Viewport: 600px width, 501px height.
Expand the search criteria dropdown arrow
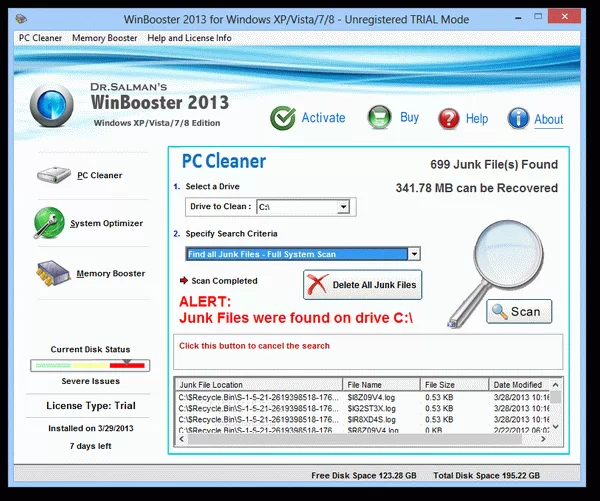point(414,254)
